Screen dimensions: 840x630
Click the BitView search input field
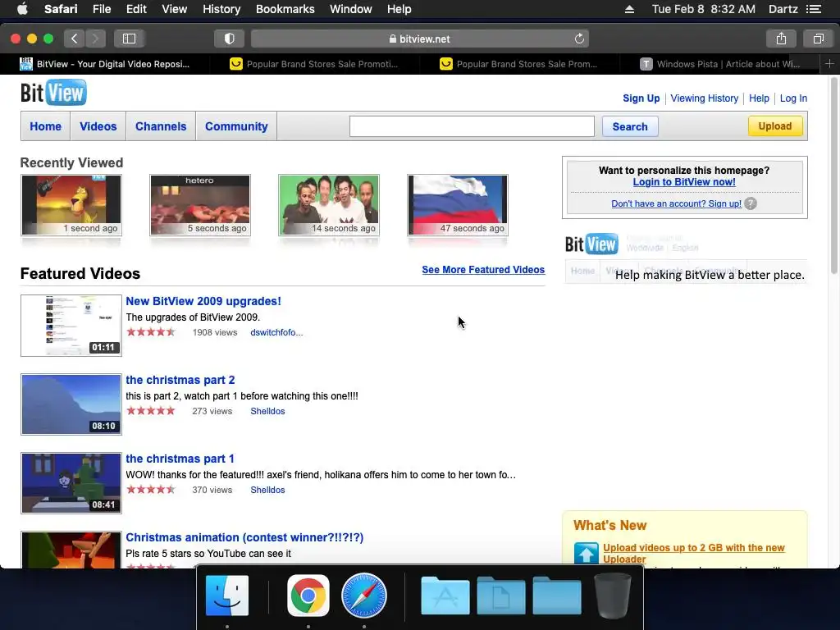point(472,126)
